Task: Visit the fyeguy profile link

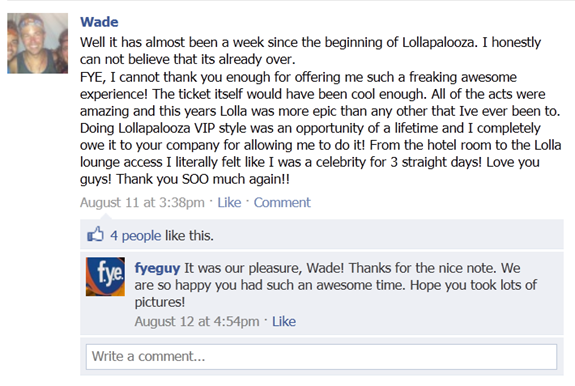Action: point(157,268)
